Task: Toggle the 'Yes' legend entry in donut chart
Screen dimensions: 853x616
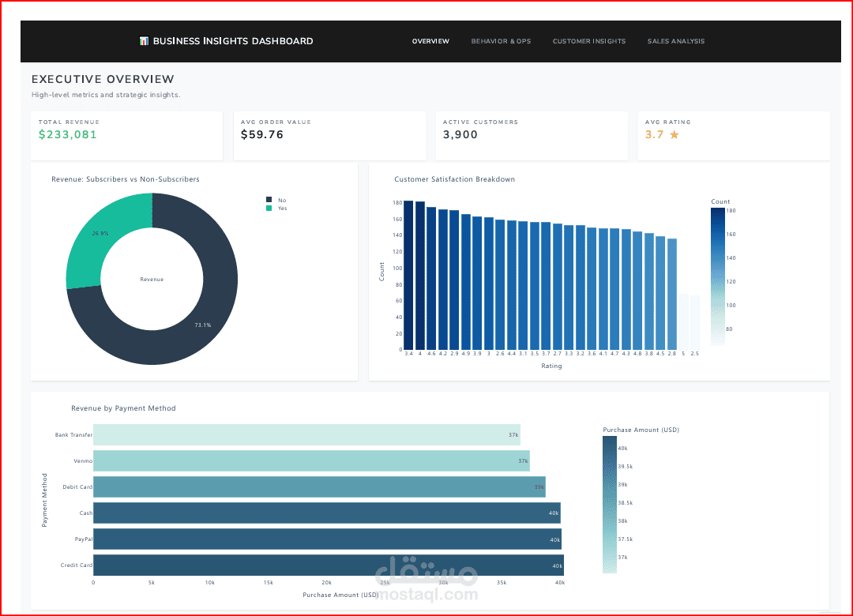Action: [x=276, y=208]
